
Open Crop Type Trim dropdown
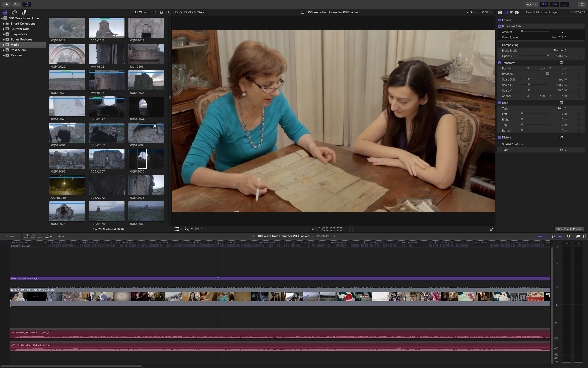click(562, 108)
